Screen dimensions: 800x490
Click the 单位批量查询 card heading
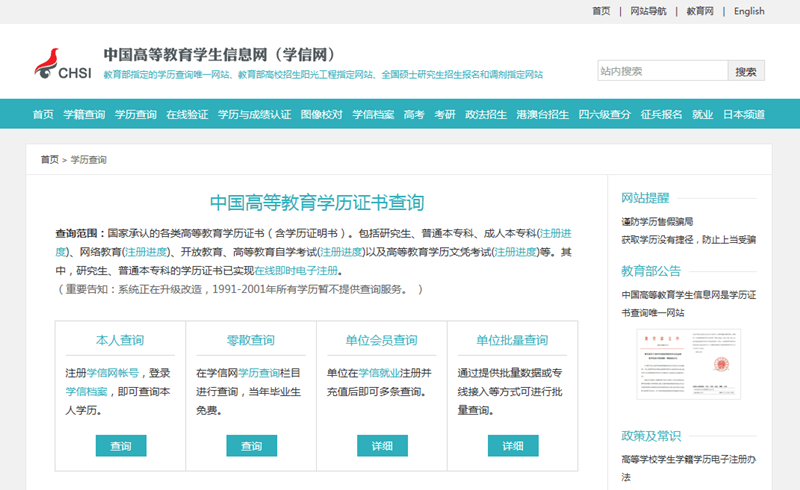pos(512,340)
